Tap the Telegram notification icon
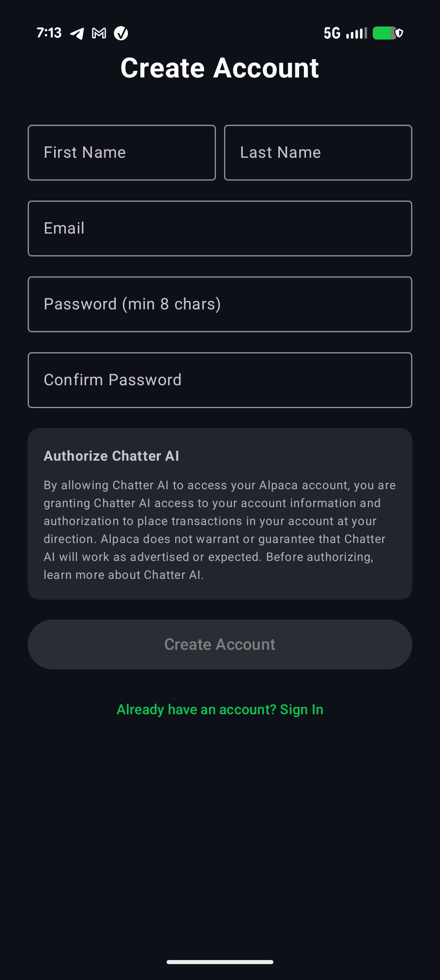440x980 pixels. coord(77,33)
